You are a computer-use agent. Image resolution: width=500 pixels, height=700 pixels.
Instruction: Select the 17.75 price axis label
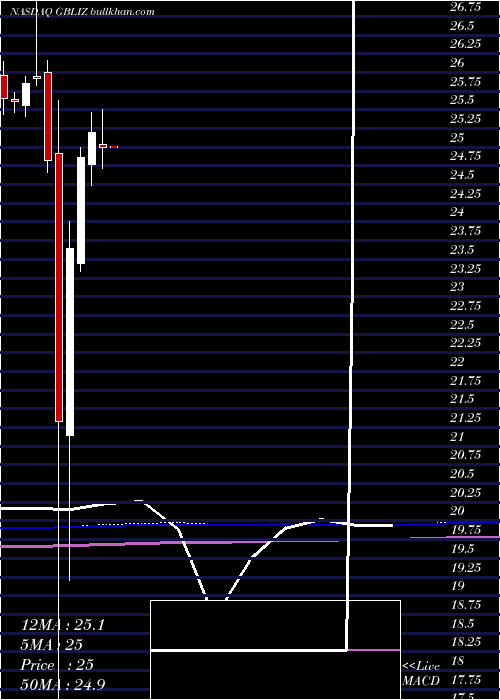466,680
